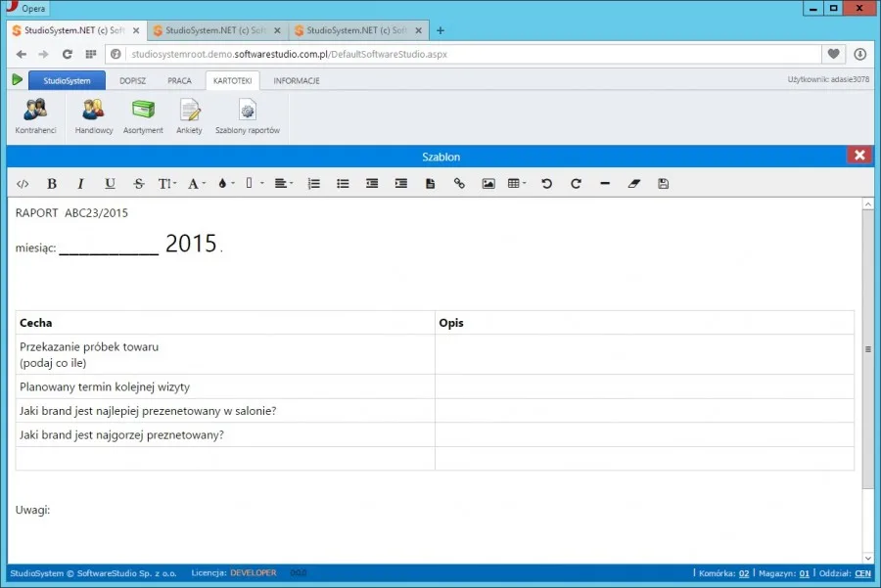Insert a horizontal line
The width and height of the screenshot is (881, 588).
(605, 184)
